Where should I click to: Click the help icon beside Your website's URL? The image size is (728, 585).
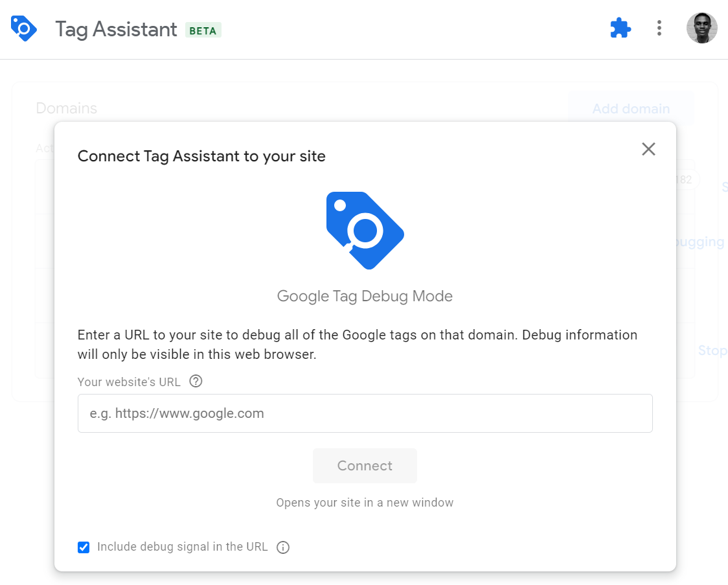tap(196, 382)
